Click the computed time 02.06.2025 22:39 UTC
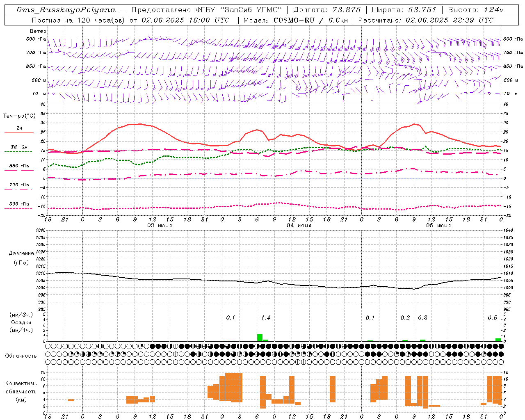Screen dimensions: 525x420 pyautogui.click(x=450, y=20)
